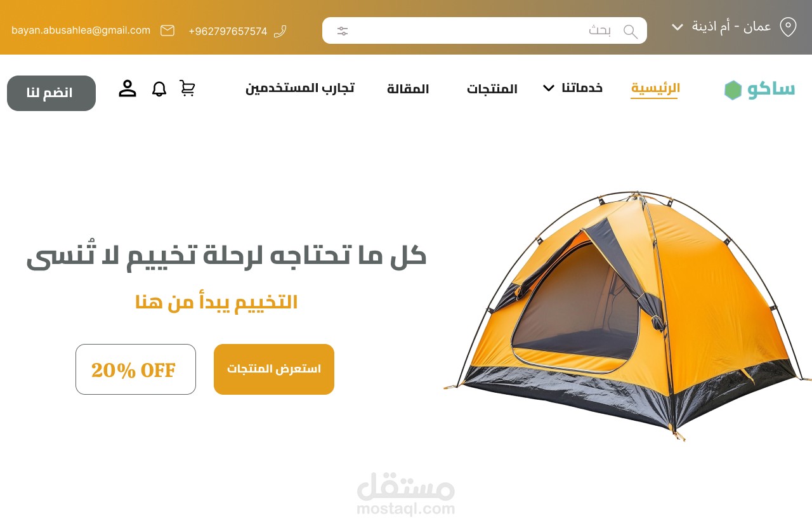The height and width of the screenshot is (528, 812).
Task: Go to المنتجات nav item
Action: click(x=492, y=89)
